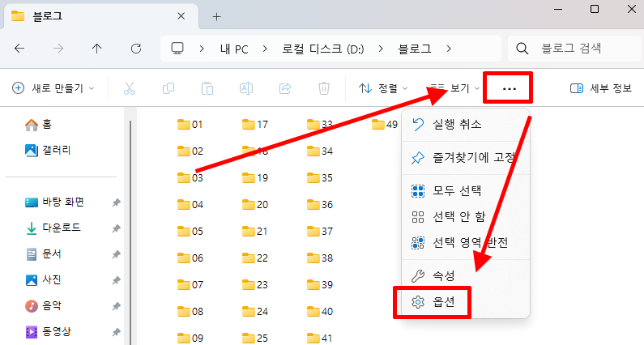Open 홈 in the navigation pane
Screen dimensions: 644x345
point(38,124)
